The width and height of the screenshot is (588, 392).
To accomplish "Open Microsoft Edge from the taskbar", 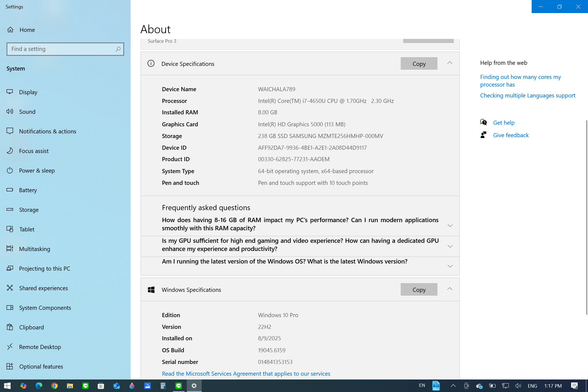I will (x=39, y=386).
